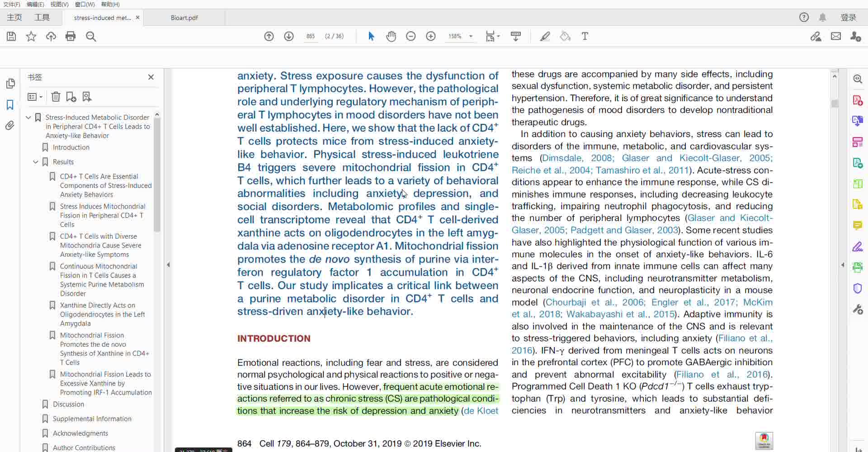Click the share with others icon
The image size is (868, 452).
pos(855,36)
